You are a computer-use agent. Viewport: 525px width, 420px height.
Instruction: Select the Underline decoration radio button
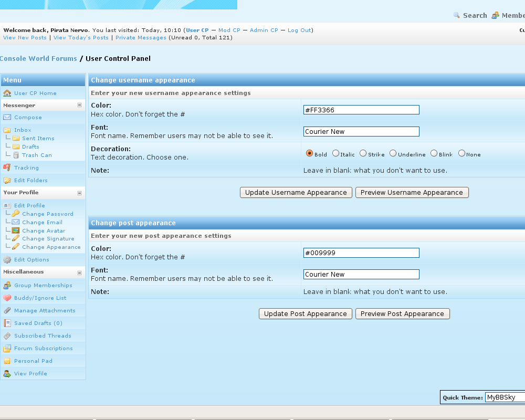[393, 154]
